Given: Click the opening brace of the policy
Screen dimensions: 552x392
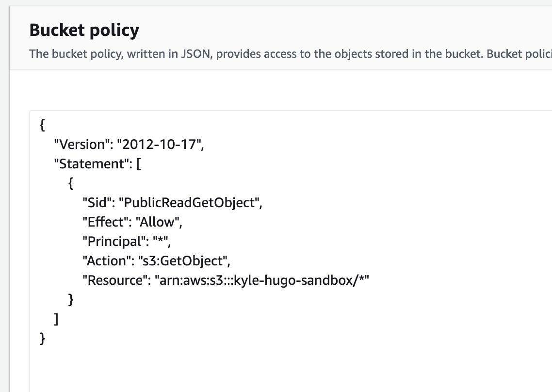Looking at the screenshot, I should [x=43, y=125].
